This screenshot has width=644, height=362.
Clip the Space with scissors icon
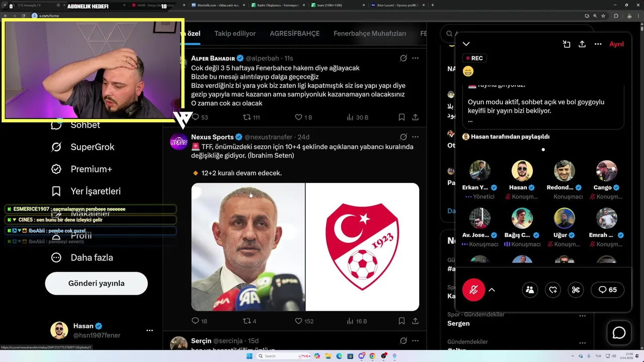576,290
